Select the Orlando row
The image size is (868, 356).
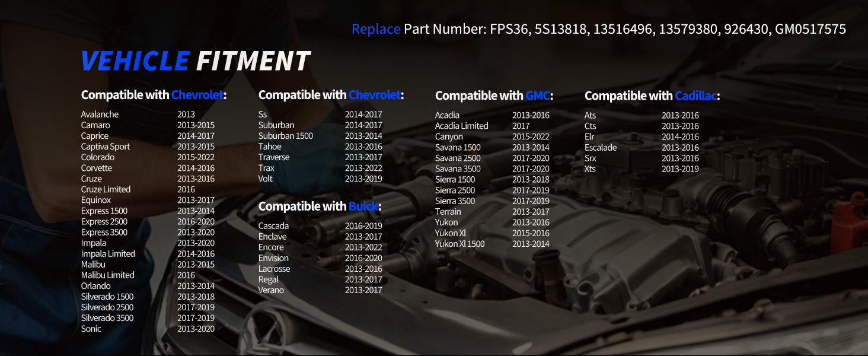pos(148,285)
